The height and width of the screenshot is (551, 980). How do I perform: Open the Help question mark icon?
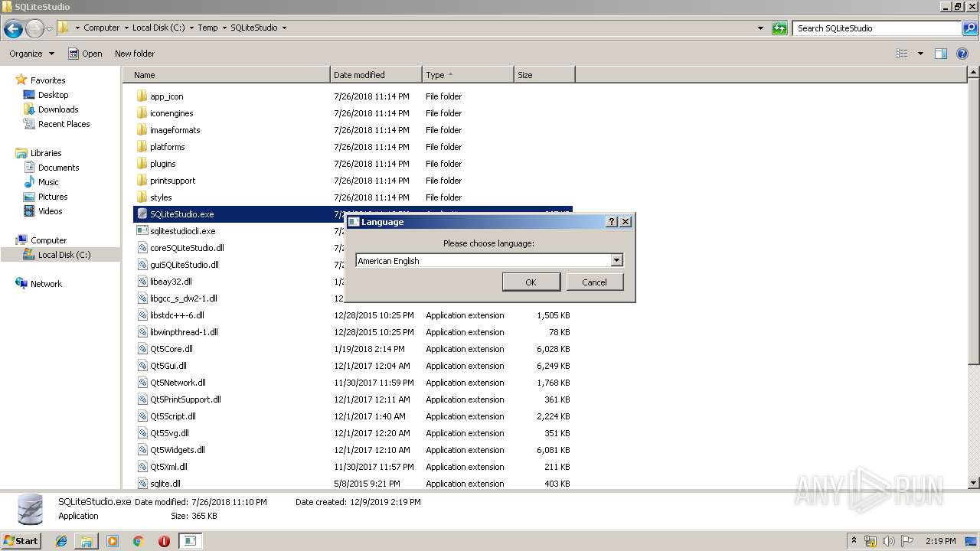click(x=963, y=54)
